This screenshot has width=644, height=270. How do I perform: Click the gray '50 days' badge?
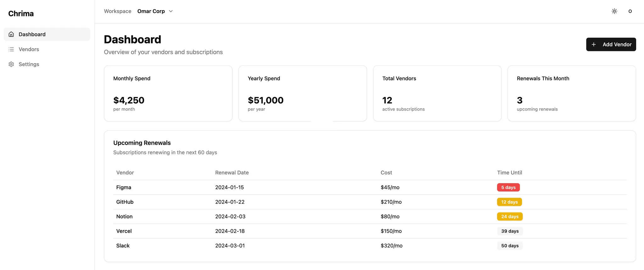point(510,245)
